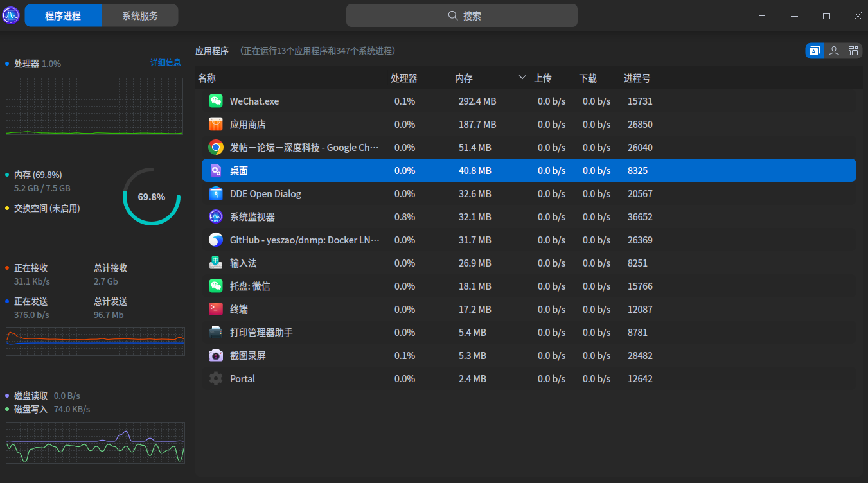Select the 托盘: 微信 row name
868x483 pixels.
250,286
